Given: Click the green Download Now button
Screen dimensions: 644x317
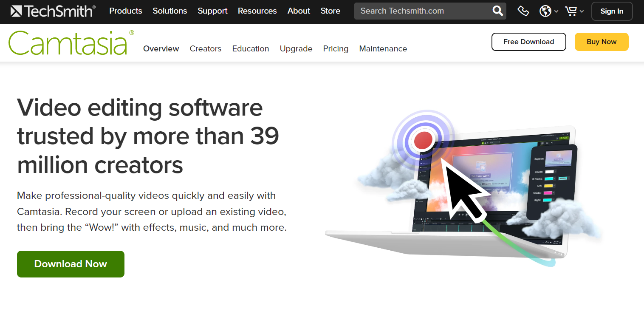Looking at the screenshot, I should click(71, 264).
